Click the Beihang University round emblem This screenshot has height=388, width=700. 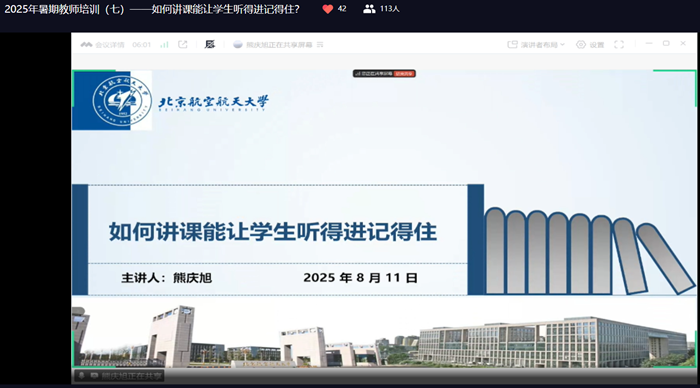coord(122,101)
